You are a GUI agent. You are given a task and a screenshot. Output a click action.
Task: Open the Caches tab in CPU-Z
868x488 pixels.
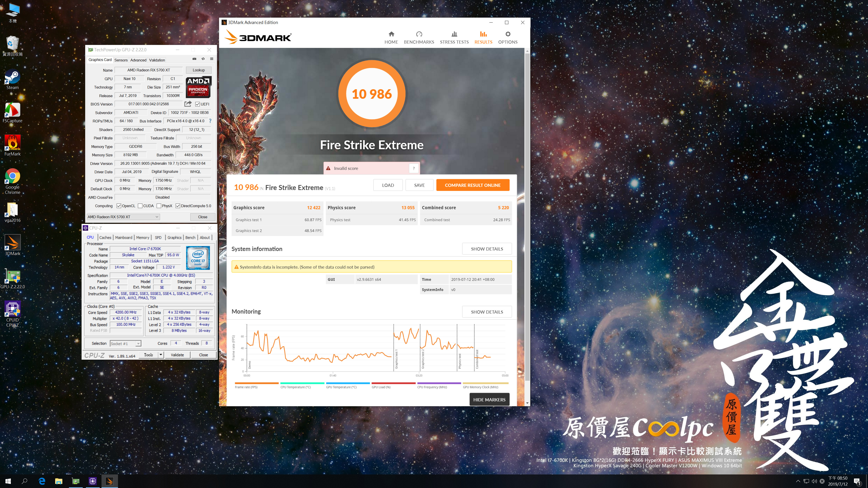pyautogui.click(x=105, y=237)
